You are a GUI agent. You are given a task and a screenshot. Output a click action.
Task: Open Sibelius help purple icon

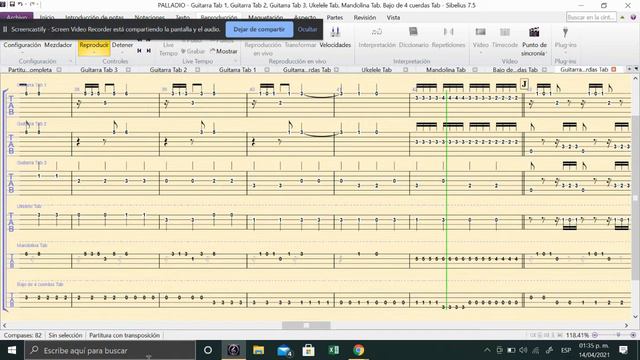(x=633, y=18)
